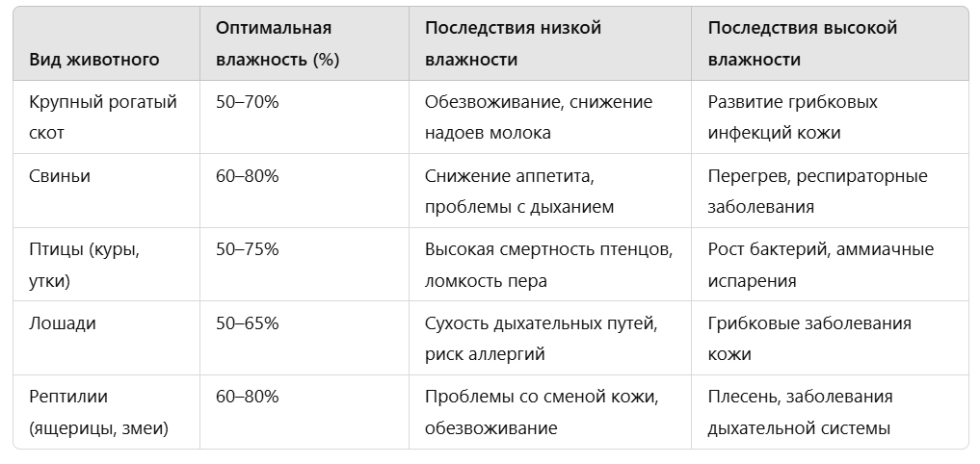Click the 'Последствия высокой влажности' header
Image resolution: width=980 pixels, height=464 pixels.
pos(803,43)
